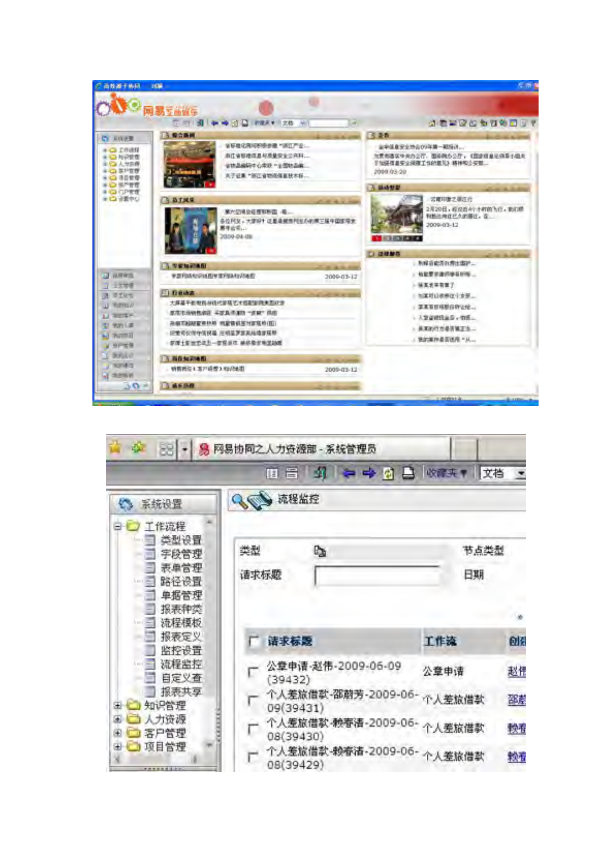
Task: Collapse the 工作流程 folder in 系统设置 tree
Action: pyautogui.click(x=118, y=527)
